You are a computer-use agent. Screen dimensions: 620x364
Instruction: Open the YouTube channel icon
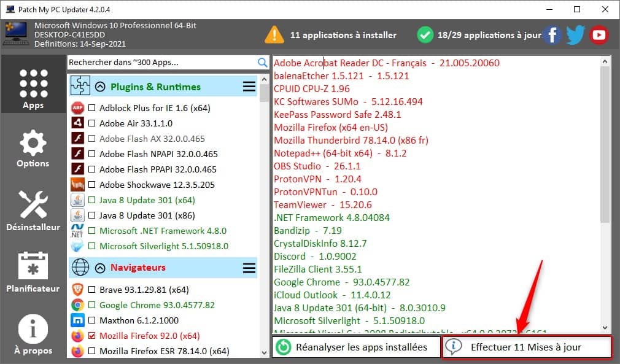[x=599, y=35]
